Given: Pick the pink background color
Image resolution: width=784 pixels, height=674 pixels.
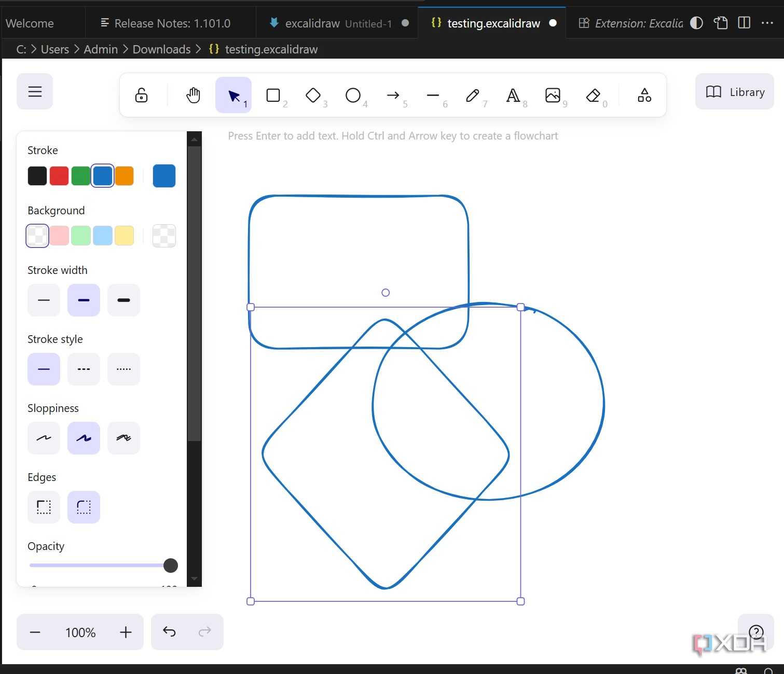Looking at the screenshot, I should [59, 236].
